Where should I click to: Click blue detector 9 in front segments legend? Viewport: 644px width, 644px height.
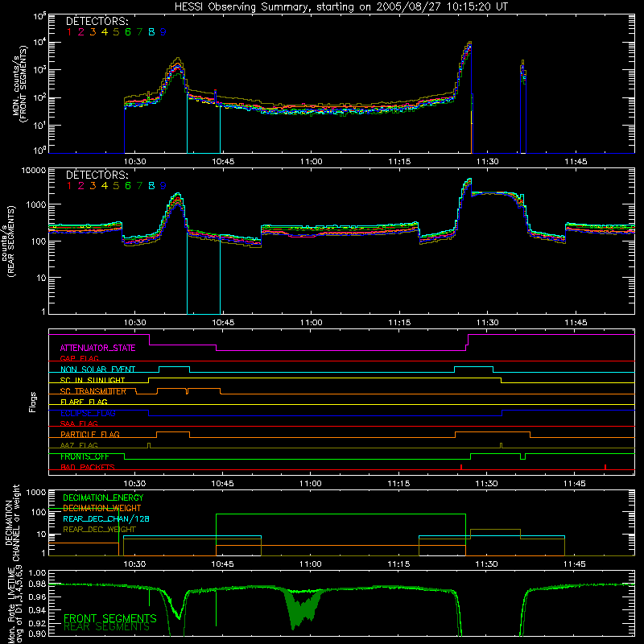click(x=163, y=32)
